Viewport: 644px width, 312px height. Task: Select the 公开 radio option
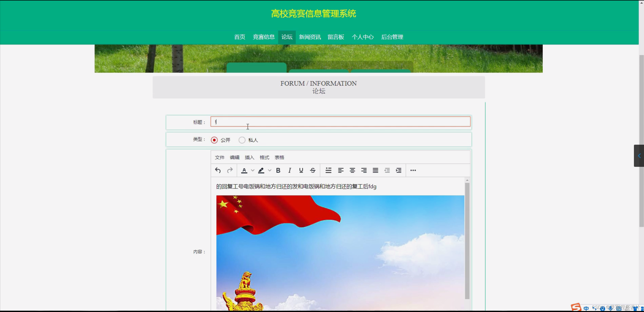coord(214,140)
